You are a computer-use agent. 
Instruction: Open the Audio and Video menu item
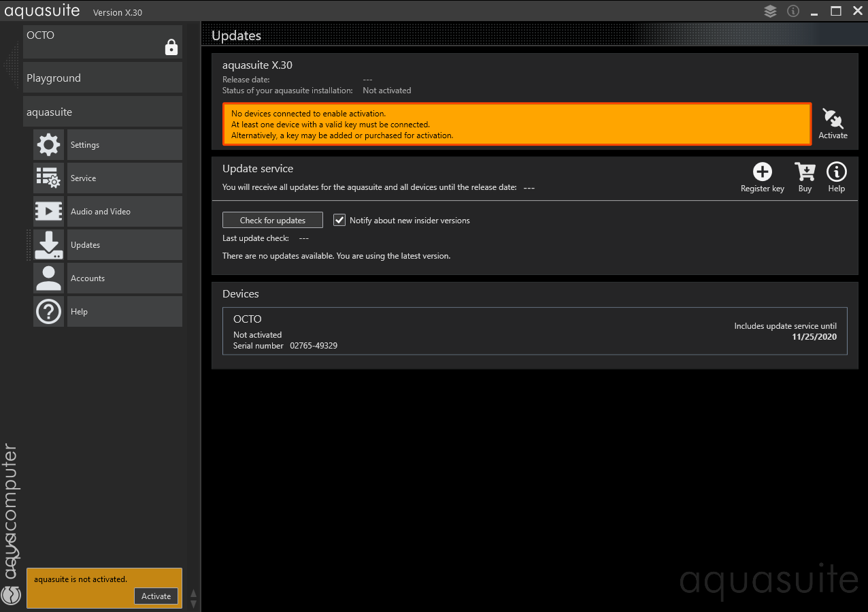124,212
